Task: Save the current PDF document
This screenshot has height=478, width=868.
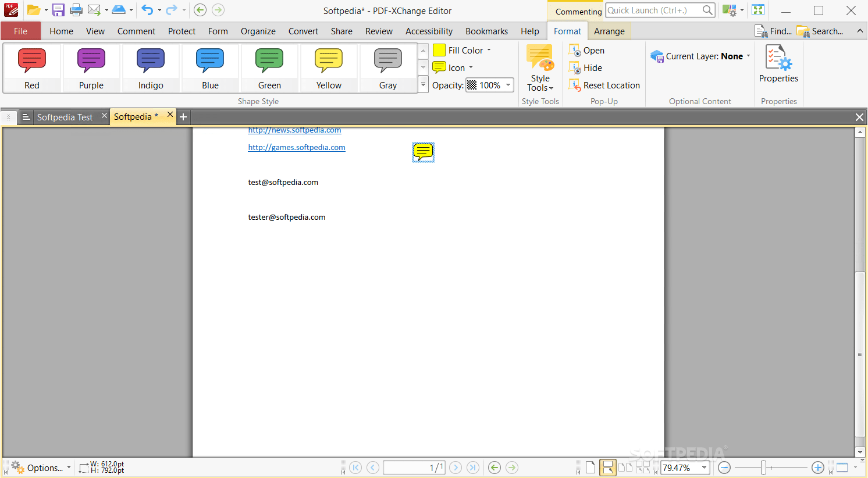Action: click(x=58, y=10)
